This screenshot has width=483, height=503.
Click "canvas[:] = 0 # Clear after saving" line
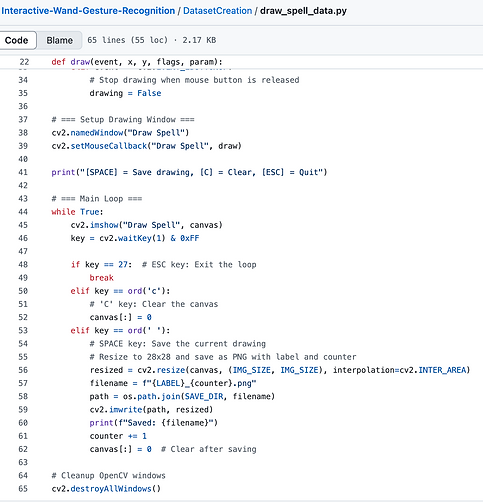[173, 449]
